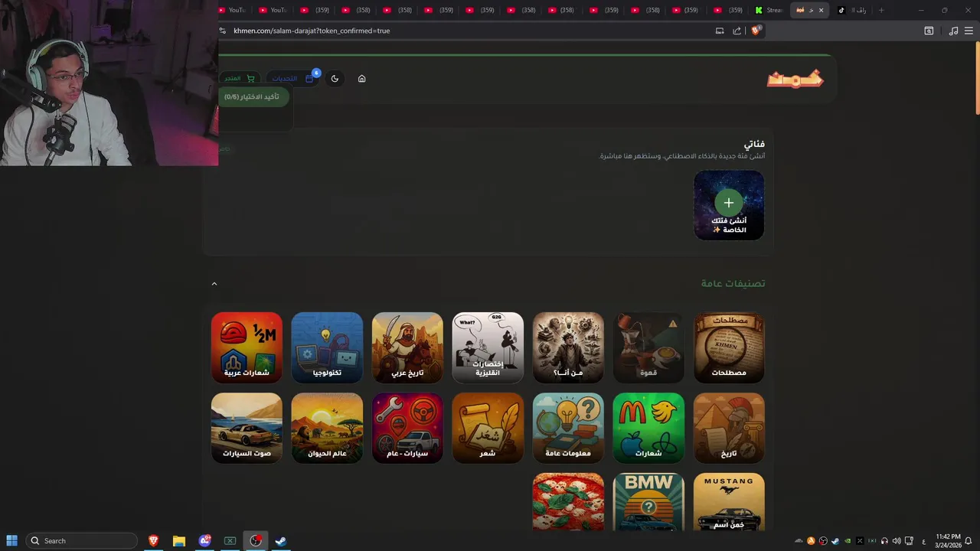Click the taskbar Search box
Screen dimensions: 980x551
point(80,540)
